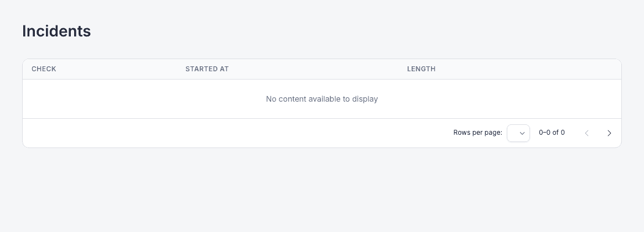Click the chevron inside rows-per-page selector
This screenshot has width=644, height=232.
[x=522, y=133]
